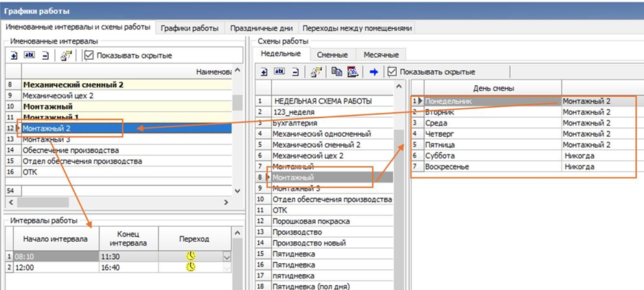Click Суббота row in day table
This screenshot has height=290, width=644.
point(439,156)
